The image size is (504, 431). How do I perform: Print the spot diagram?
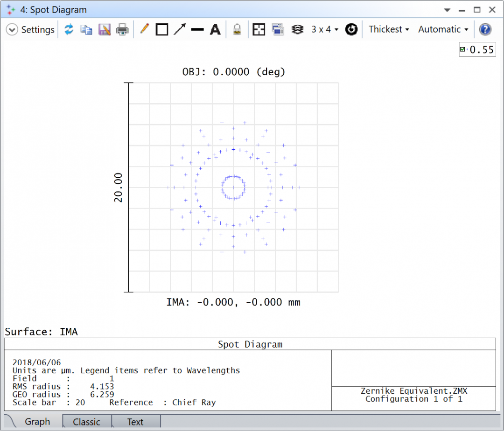click(x=122, y=29)
